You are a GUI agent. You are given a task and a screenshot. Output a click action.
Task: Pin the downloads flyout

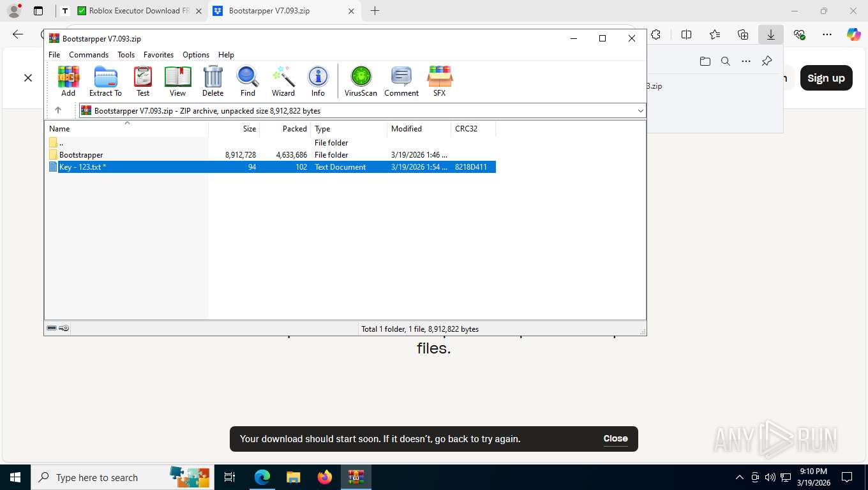767,61
